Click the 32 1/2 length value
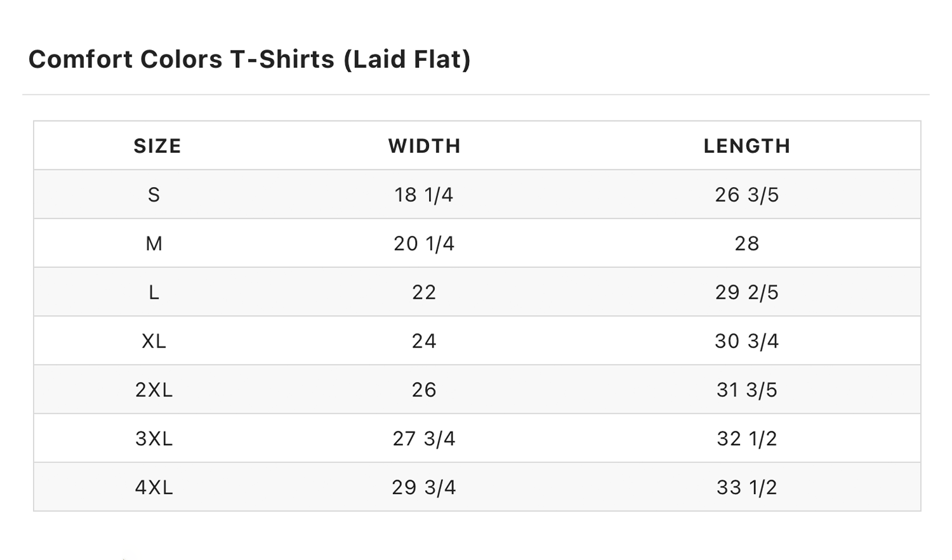This screenshot has height=560, width=952. pos(747,439)
